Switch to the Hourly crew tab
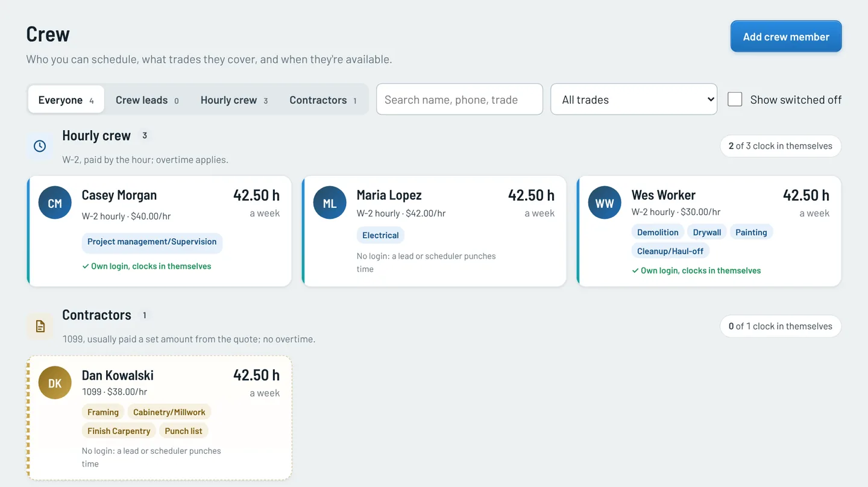This screenshot has width=868, height=487. tap(234, 99)
